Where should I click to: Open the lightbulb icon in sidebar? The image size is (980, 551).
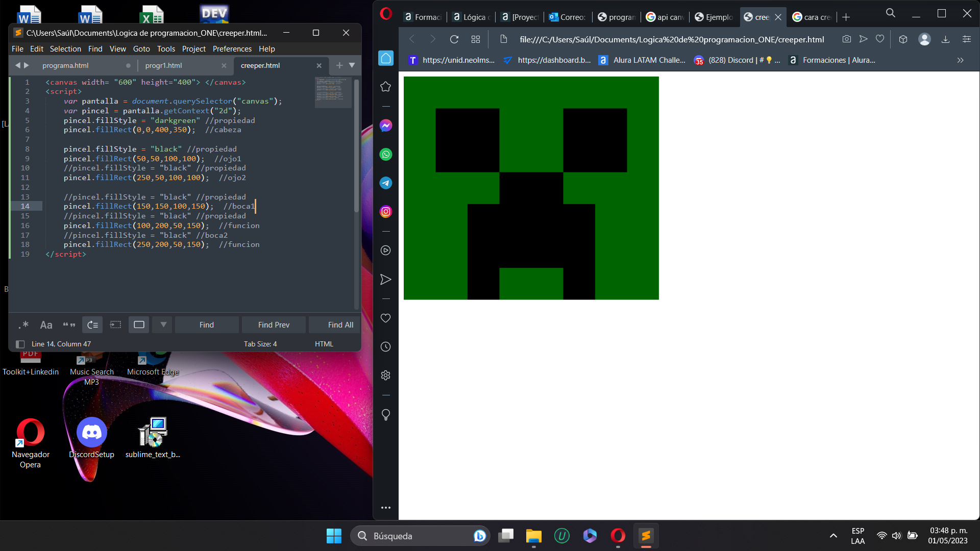click(386, 415)
